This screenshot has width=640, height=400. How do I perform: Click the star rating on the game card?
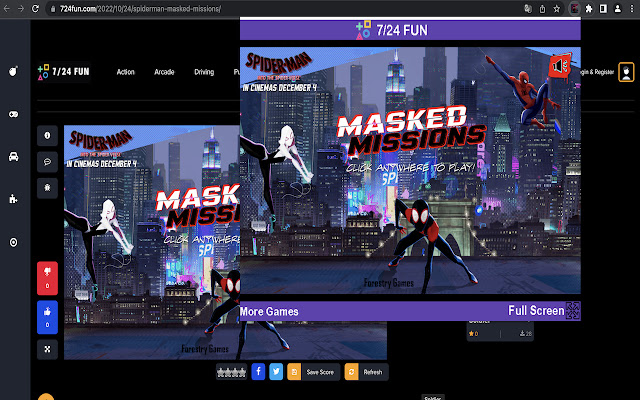click(474, 333)
